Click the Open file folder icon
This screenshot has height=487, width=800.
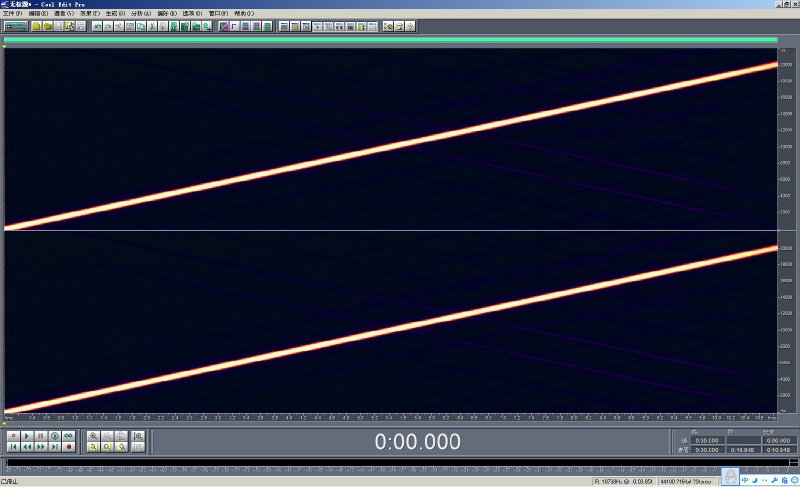pos(47,26)
